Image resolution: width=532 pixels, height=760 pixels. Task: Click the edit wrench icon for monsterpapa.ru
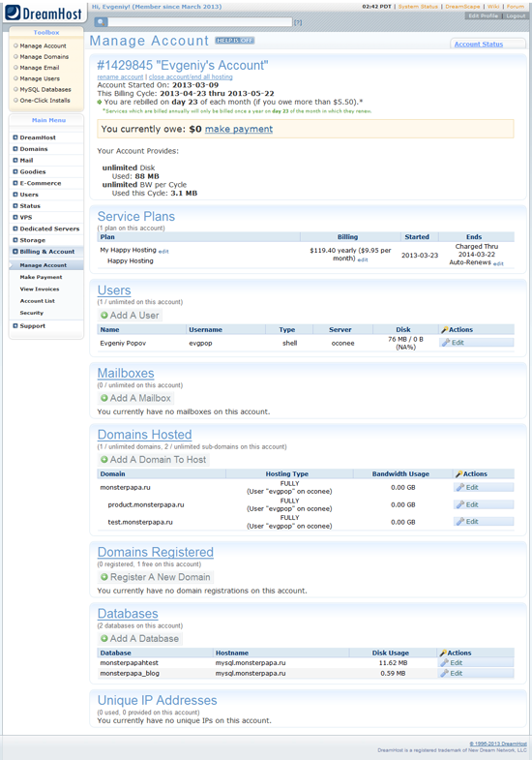(x=460, y=488)
